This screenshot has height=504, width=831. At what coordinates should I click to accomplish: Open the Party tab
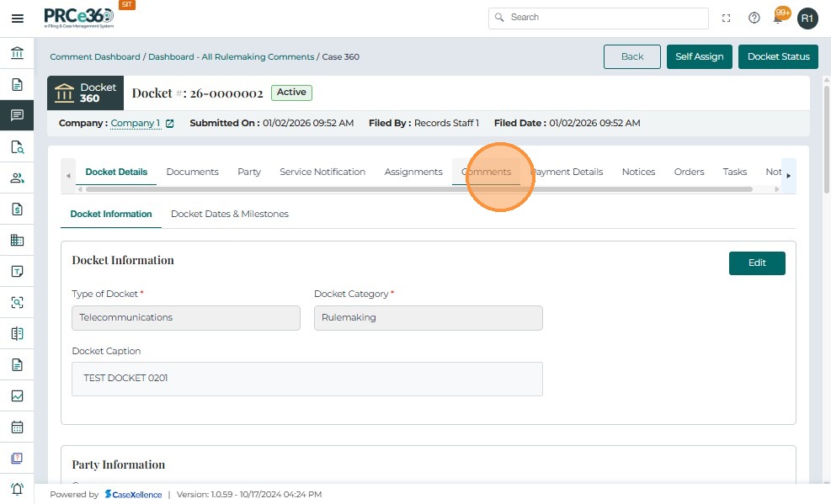pos(249,172)
